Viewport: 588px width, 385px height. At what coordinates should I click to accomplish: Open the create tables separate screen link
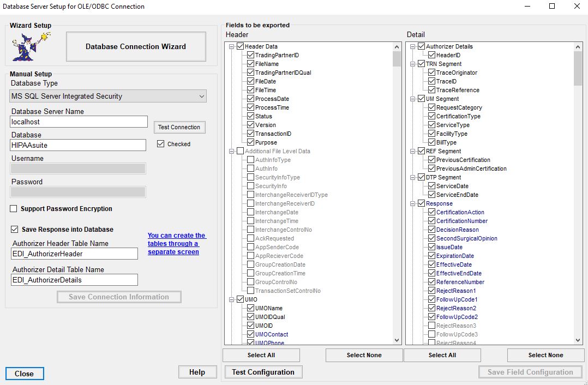(177, 244)
